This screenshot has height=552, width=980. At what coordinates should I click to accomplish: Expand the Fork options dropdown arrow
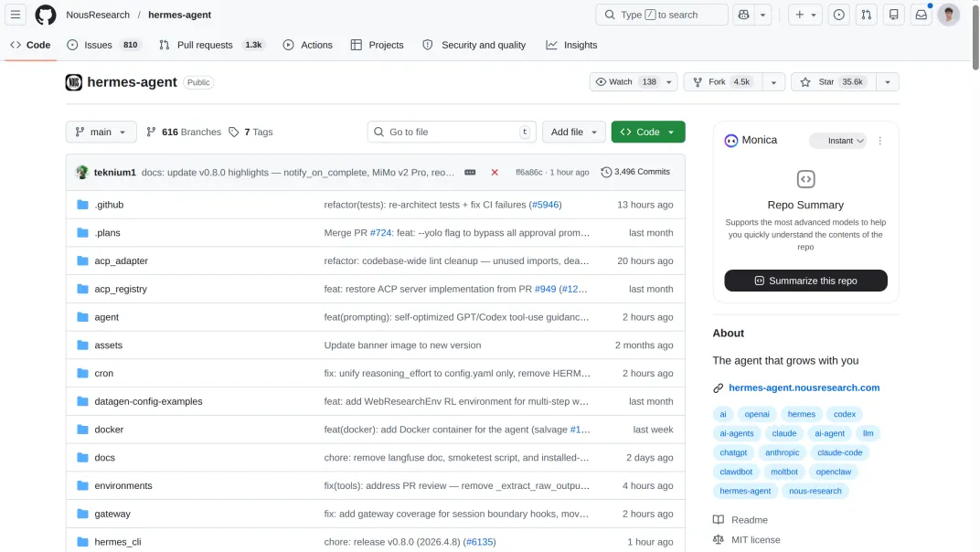(773, 82)
